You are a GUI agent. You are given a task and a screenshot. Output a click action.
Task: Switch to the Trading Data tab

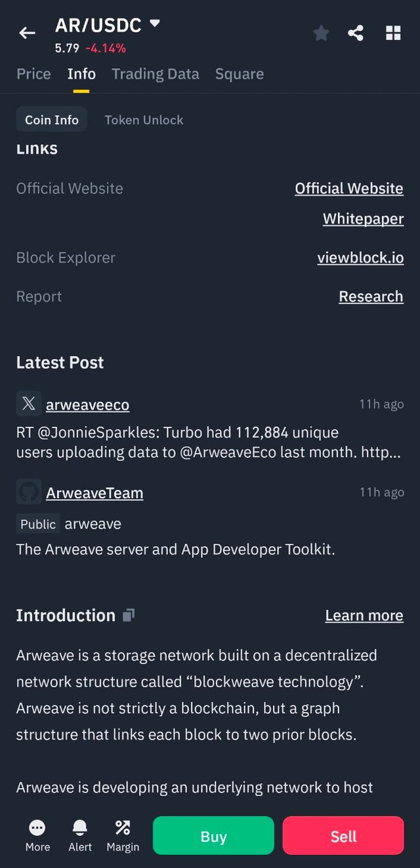(x=155, y=74)
